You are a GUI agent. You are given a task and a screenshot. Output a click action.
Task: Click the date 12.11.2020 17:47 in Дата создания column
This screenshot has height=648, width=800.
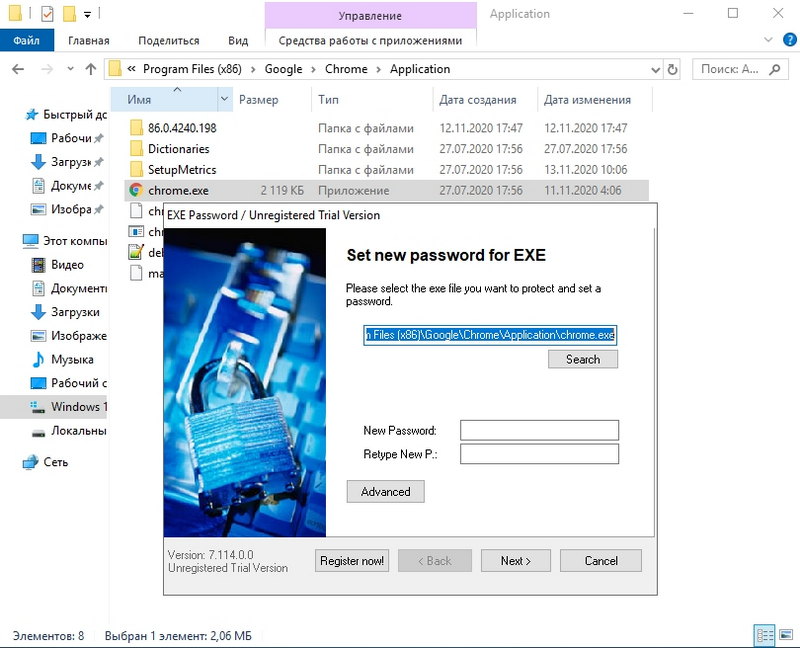pyautogui.click(x=481, y=128)
